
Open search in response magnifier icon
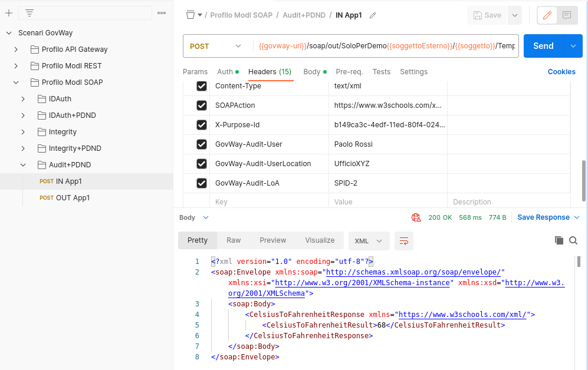(x=573, y=240)
